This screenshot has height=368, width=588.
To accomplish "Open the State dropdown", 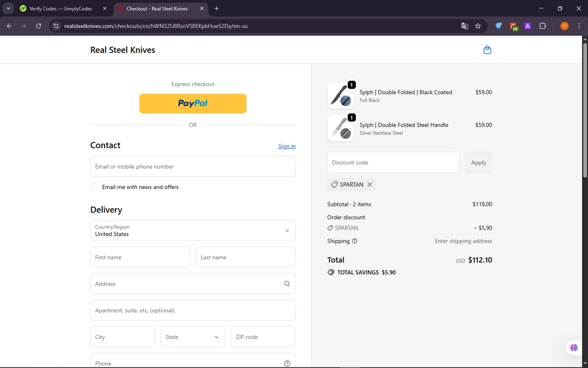I will 193,337.
